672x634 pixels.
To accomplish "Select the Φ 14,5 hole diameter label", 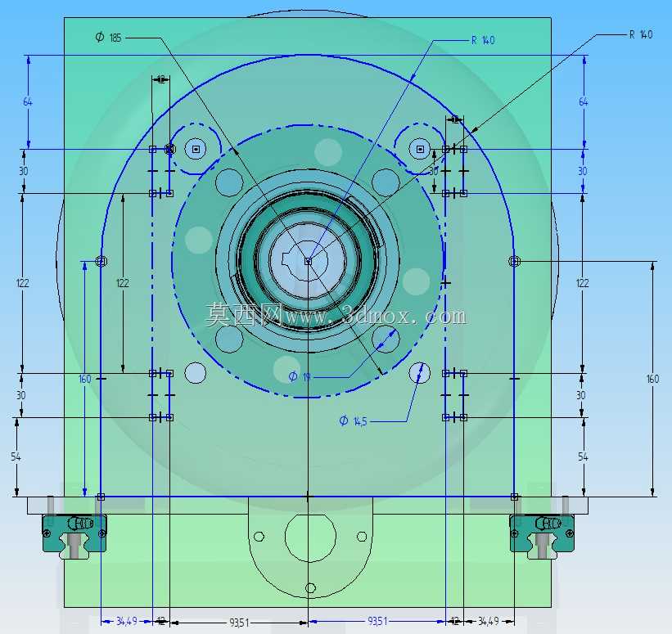I will pyautogui.click(x=353, y=421).
